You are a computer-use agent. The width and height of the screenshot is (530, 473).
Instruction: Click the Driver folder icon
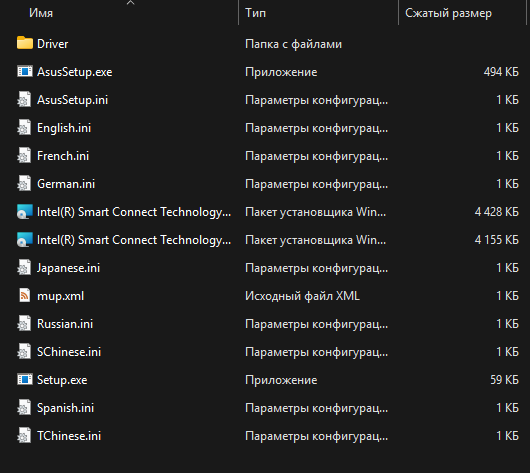(x=25, y=43)
